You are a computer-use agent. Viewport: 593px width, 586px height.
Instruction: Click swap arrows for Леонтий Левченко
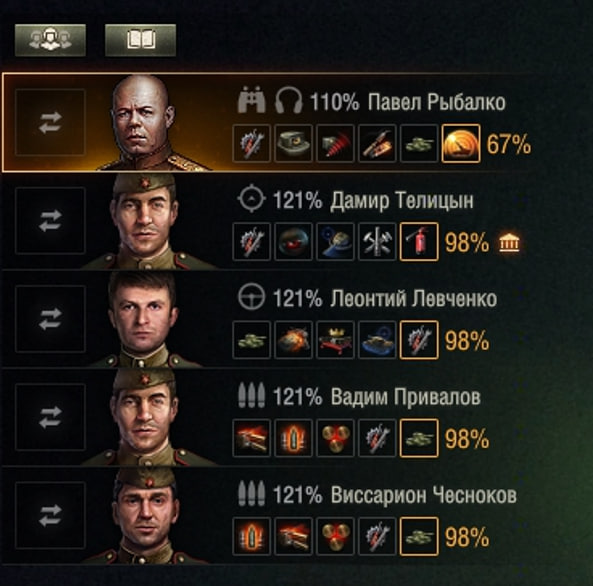50,319
